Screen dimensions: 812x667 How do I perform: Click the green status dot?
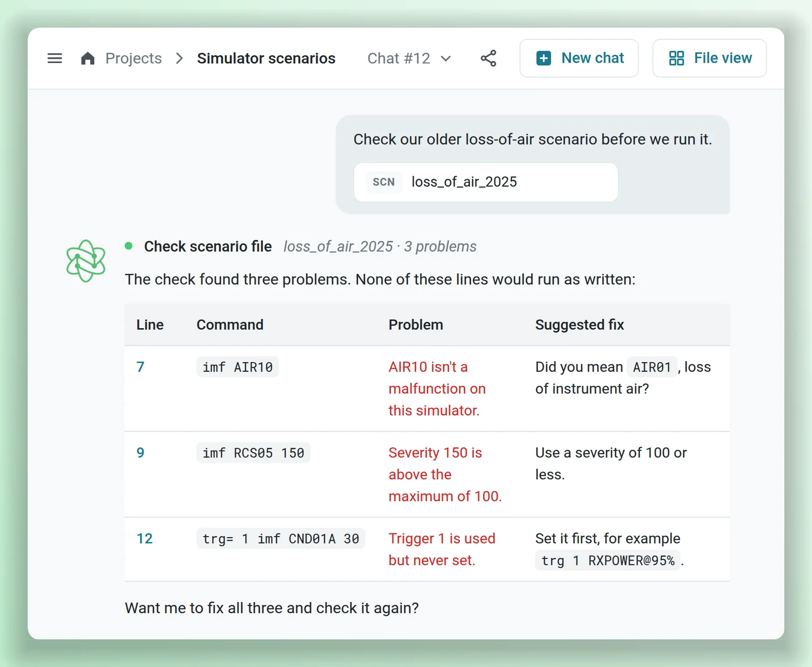click(x=129, y=246)
